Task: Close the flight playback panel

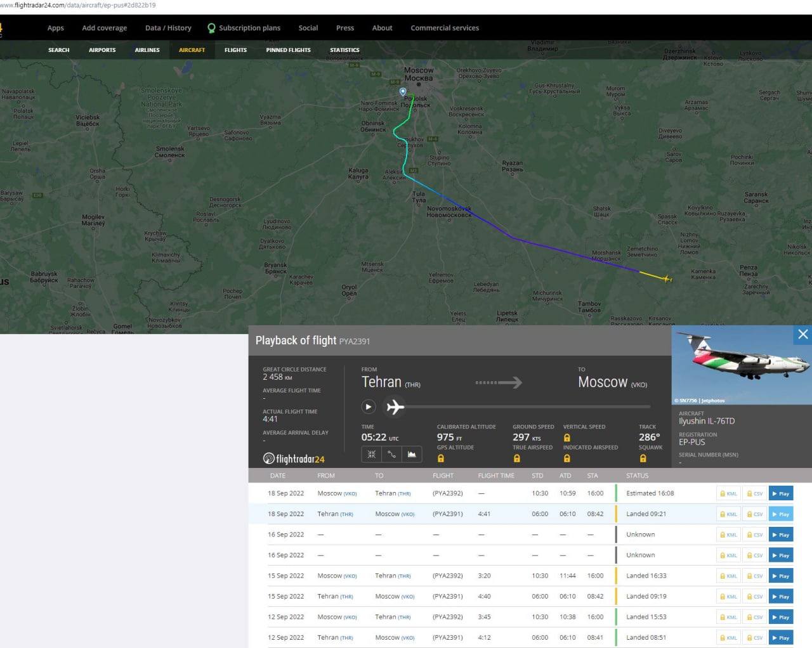Action: pos(802,335)
